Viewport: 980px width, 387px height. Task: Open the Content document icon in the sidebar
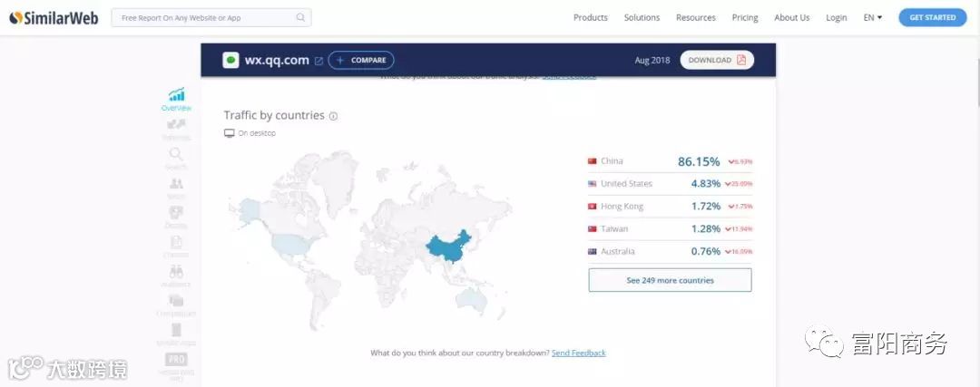click(x=176, y=242)
